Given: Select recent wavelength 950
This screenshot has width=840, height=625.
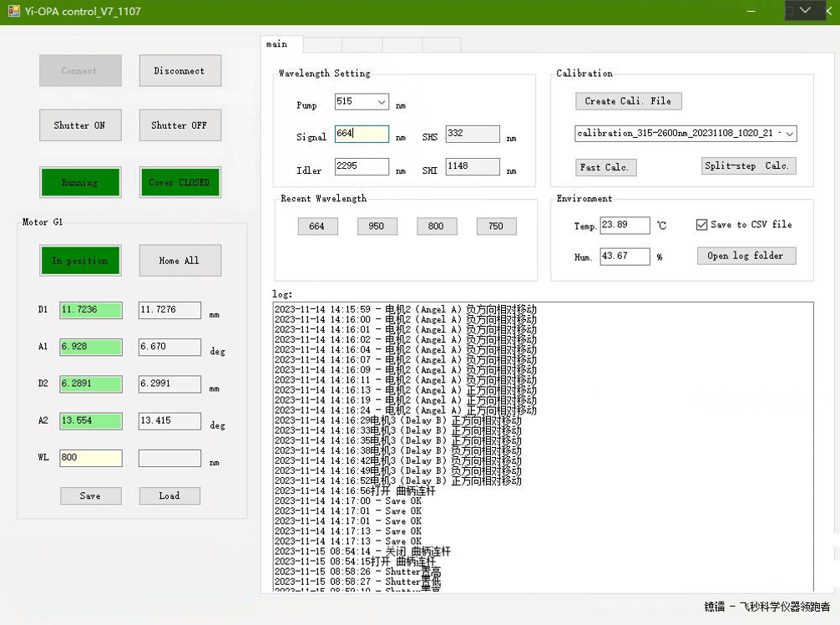Looking at the screenshot, I should (377, 226).
